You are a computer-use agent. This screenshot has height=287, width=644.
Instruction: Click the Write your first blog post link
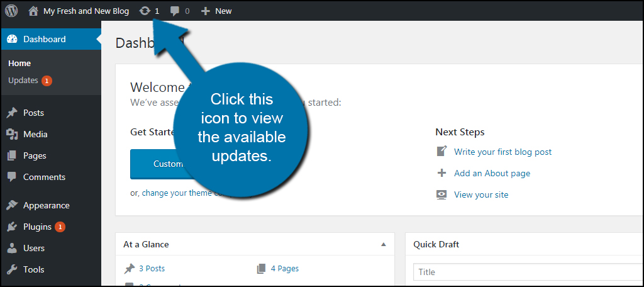click(x=502, y=152)
